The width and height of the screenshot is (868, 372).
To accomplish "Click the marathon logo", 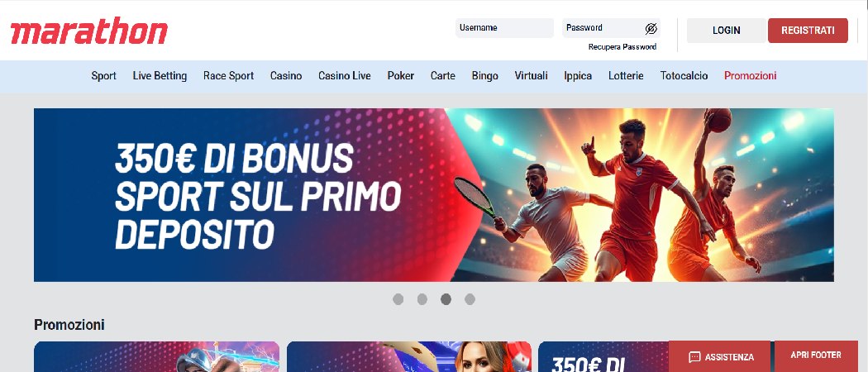I will point(89,31).
